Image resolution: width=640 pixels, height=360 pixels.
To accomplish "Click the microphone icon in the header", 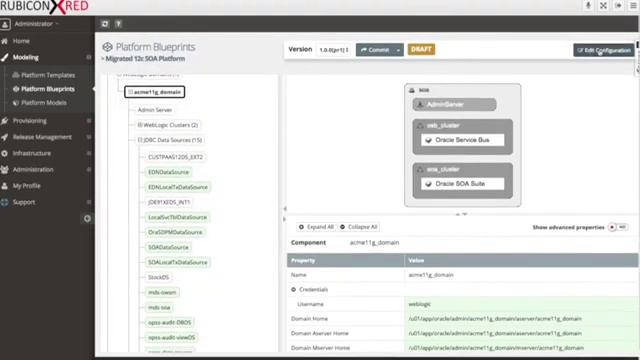I will [x=588, y=5].
